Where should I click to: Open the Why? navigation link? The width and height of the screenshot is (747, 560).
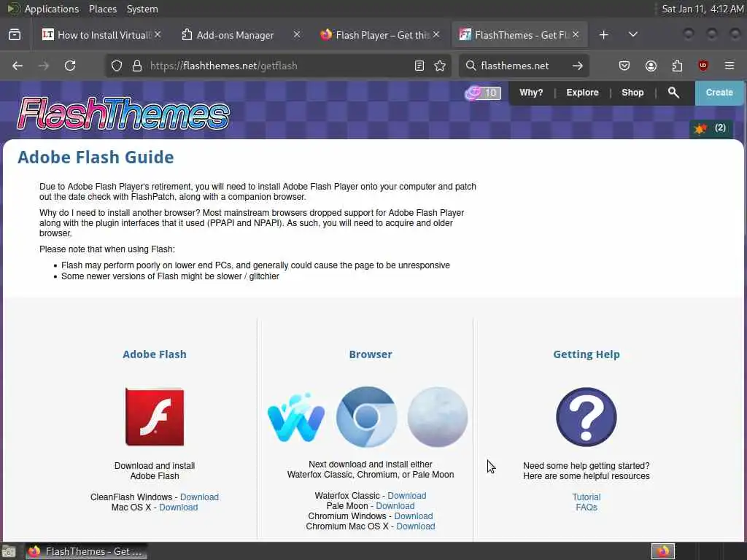pos(531,93)
